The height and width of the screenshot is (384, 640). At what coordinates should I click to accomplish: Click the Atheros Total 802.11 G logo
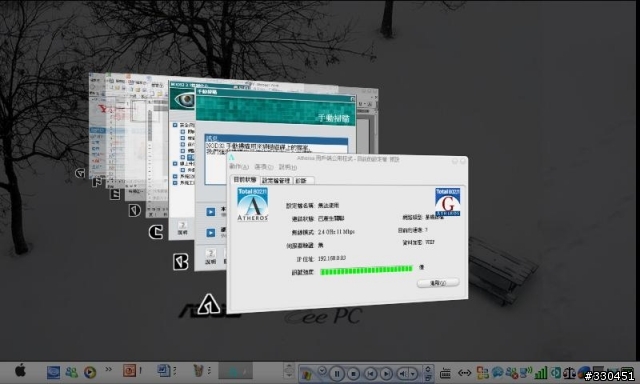pos(447,202)
